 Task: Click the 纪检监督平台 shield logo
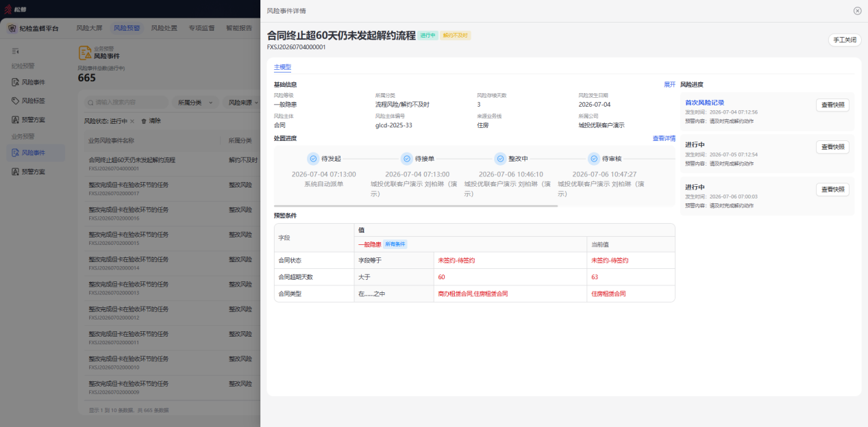(12, 28)
